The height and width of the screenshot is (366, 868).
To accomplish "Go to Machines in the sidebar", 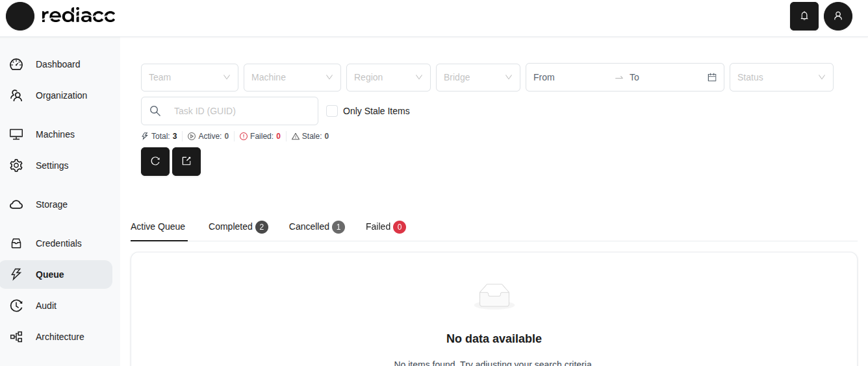I will [55, 134].
